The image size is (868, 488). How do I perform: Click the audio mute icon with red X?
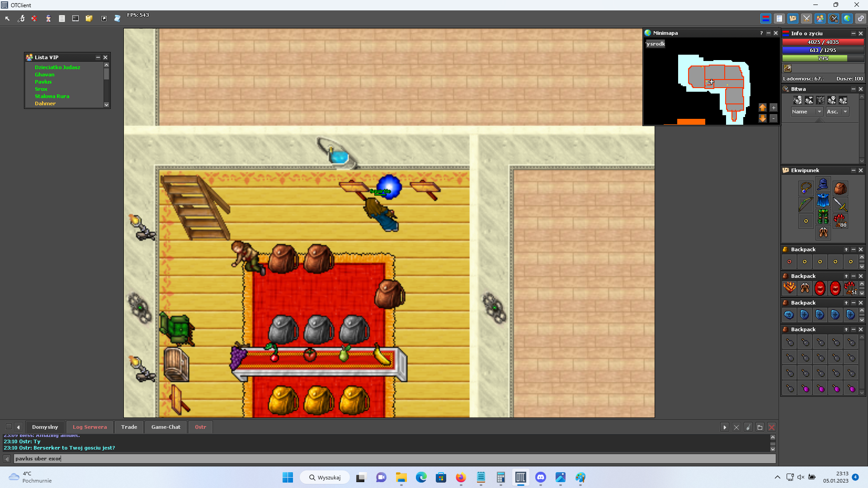point(34,19)
